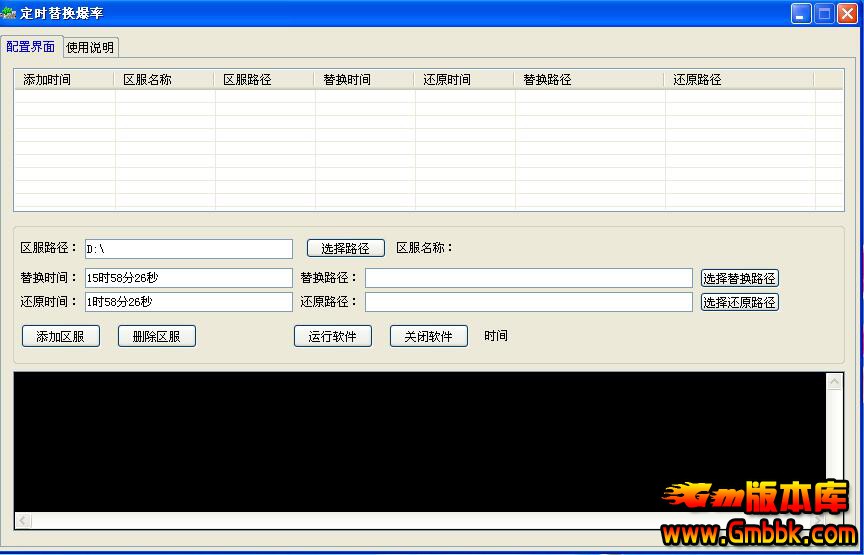Click the 选择还原路径 button
Image resolution: width=864 pixels, height=555 pixels.
point(739,302)
